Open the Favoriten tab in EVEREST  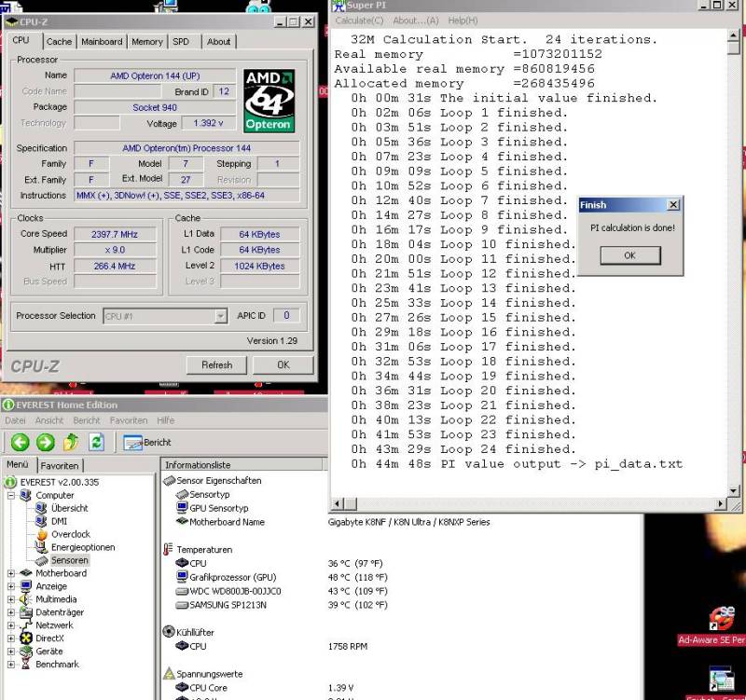(60, 465)
